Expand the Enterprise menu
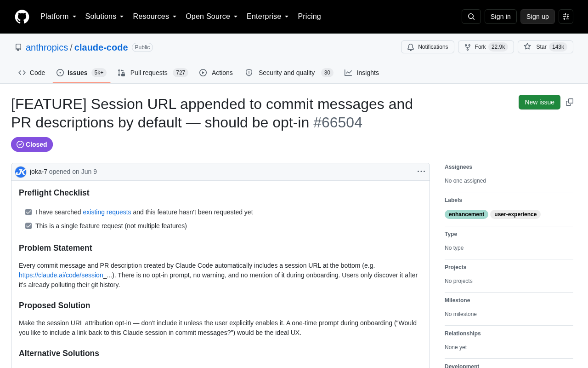The image size is (588, 368). coord(268,17)
